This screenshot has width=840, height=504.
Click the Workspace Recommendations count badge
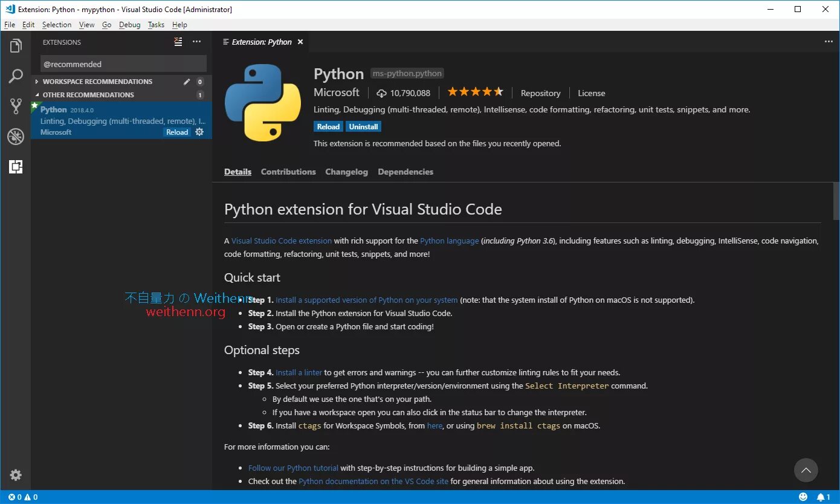coord(200,82)
